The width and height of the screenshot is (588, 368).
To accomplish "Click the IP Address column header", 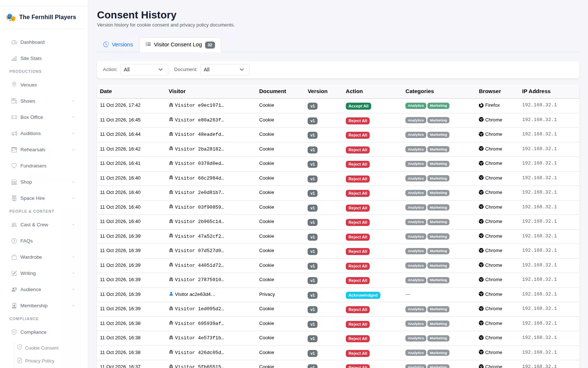I will pyautogui.click(x=536, y=91).
